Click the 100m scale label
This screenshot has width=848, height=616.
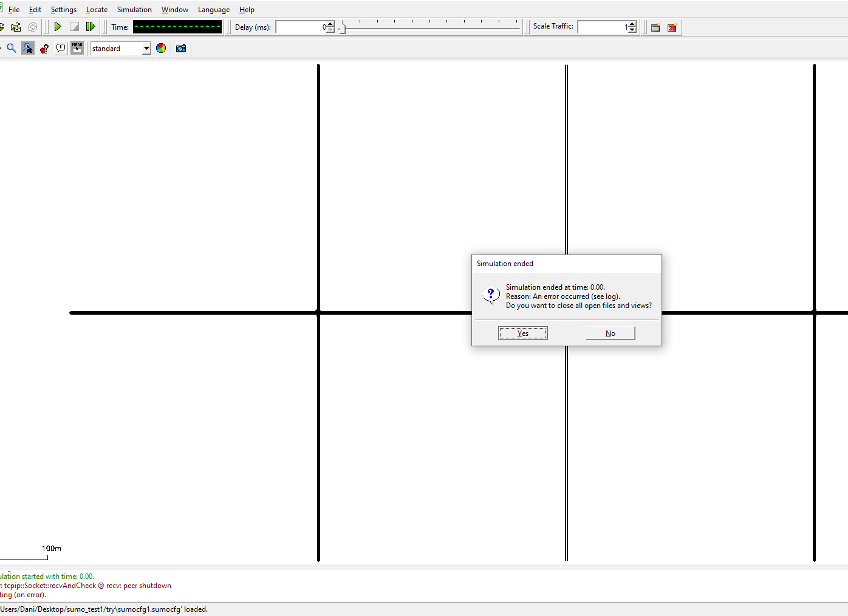[52, 549]
